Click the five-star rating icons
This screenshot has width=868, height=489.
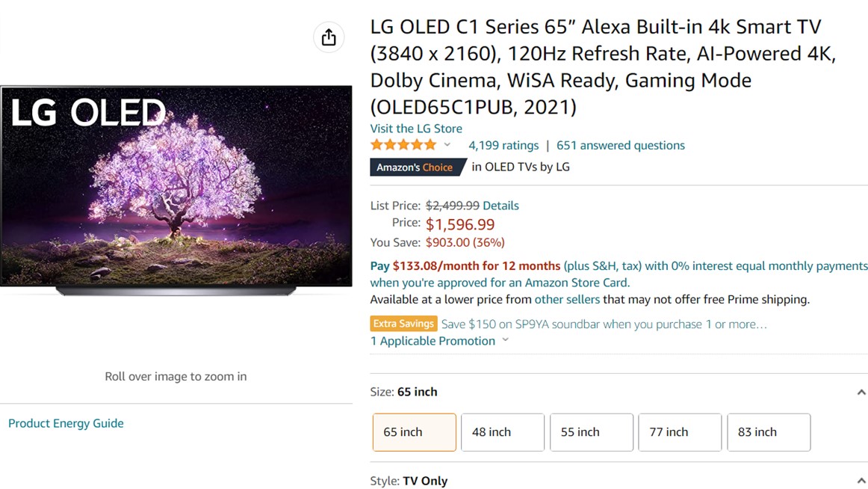[403, 145]
